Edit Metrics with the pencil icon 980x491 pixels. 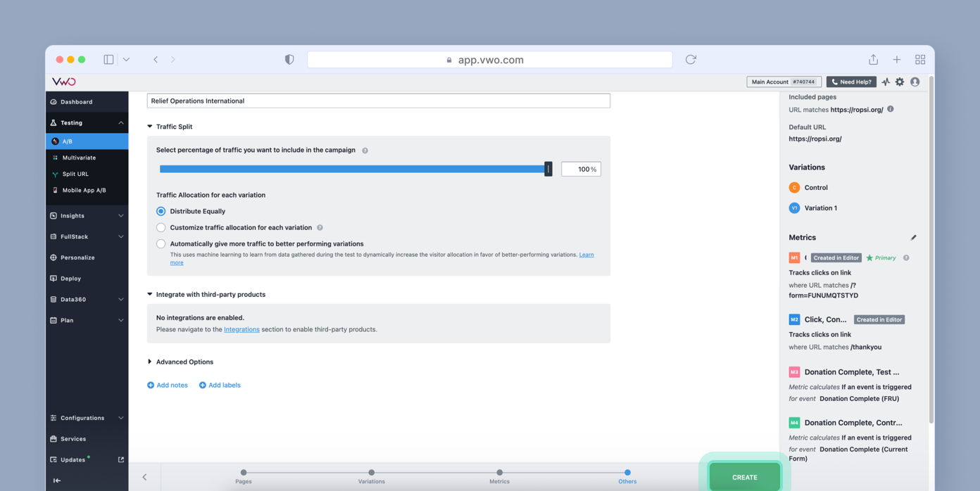click(914, 237)
